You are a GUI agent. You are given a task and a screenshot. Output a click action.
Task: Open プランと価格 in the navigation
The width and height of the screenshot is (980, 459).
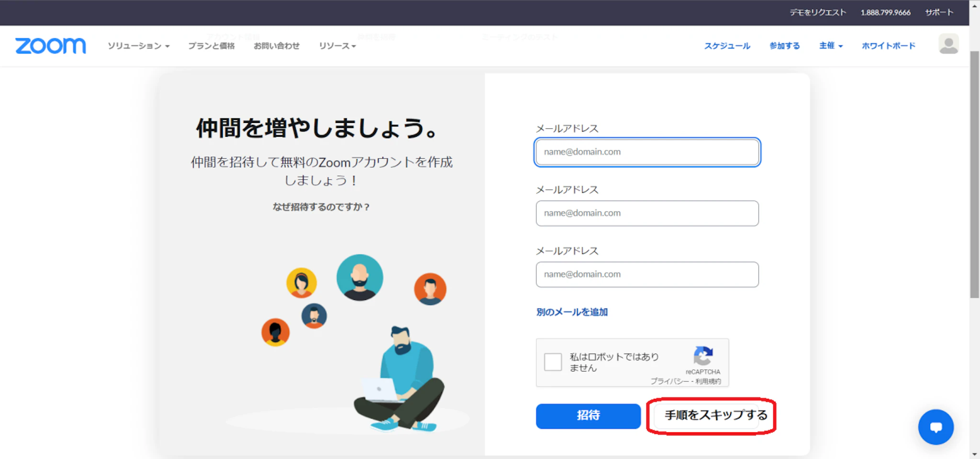click(x=211, y=46)
